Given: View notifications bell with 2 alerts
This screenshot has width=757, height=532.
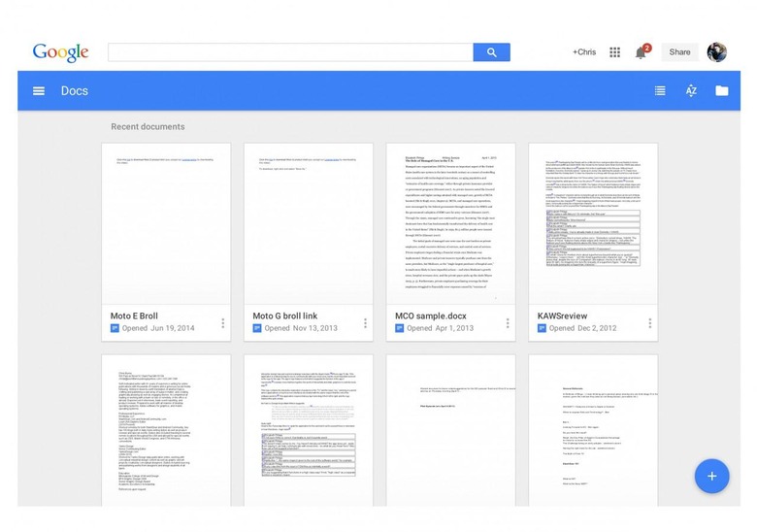Looking at the screenshot, I should 642,51.
